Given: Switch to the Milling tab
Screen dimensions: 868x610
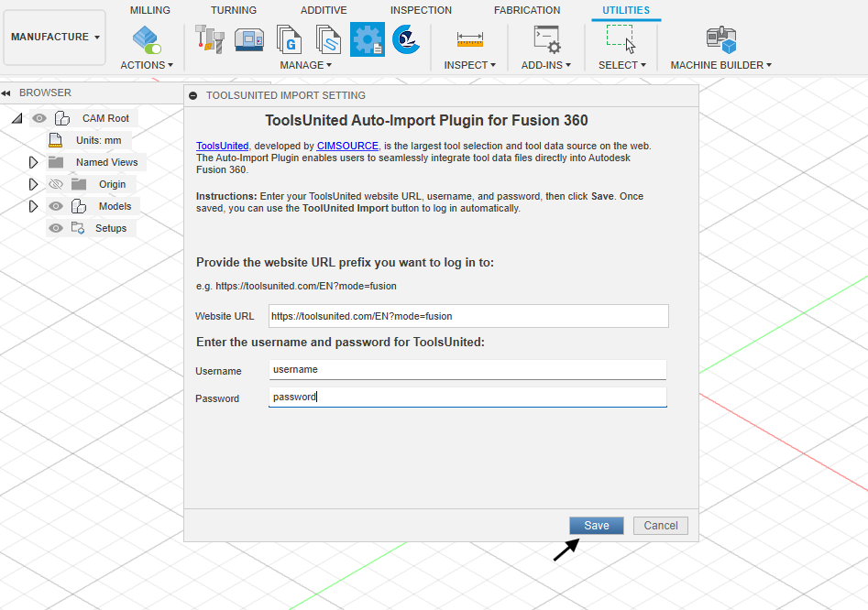Looking at the screenshot, I should click(150, 10).
